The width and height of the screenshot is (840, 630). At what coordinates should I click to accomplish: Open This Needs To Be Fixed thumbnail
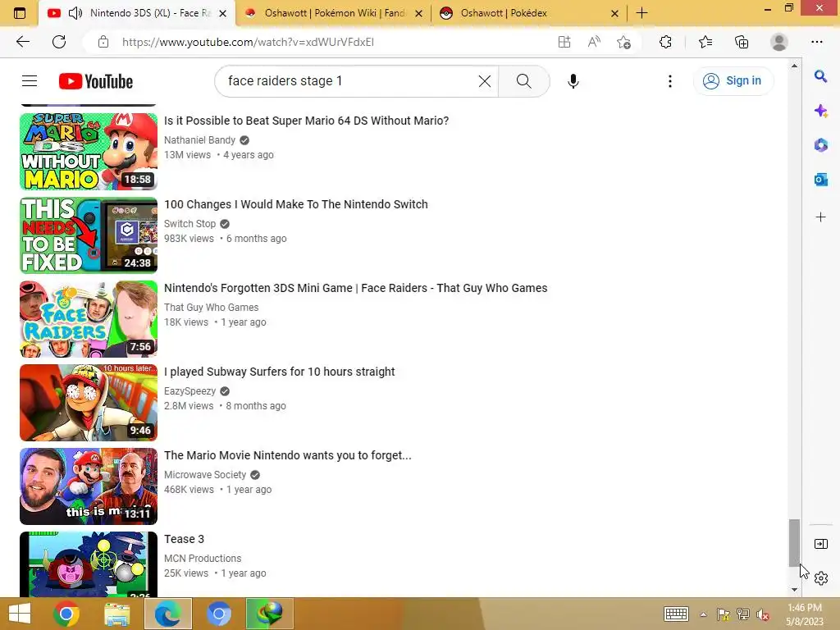point(89,235)
